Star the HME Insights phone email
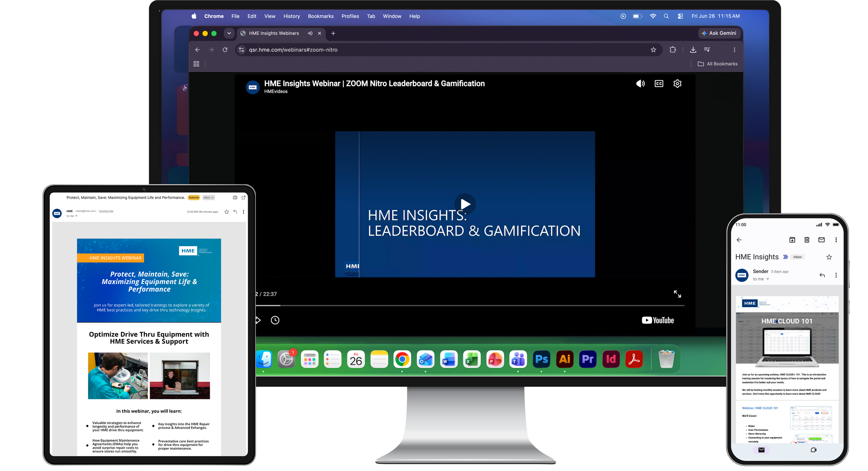The width and height of the screenshot is (868, 471). tap(829, 257)
